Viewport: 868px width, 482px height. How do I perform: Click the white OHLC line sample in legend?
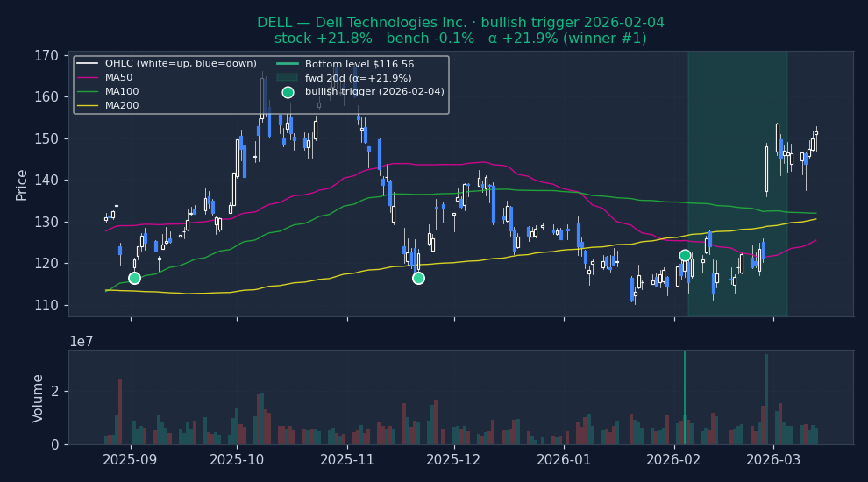(x=88, y=64)
